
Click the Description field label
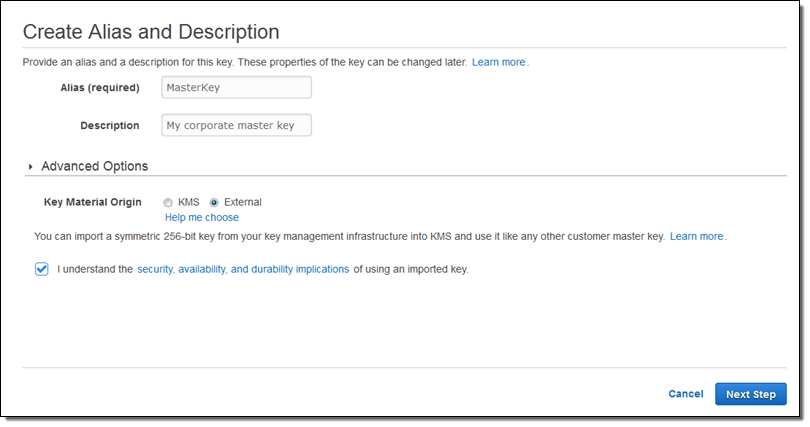110,125
